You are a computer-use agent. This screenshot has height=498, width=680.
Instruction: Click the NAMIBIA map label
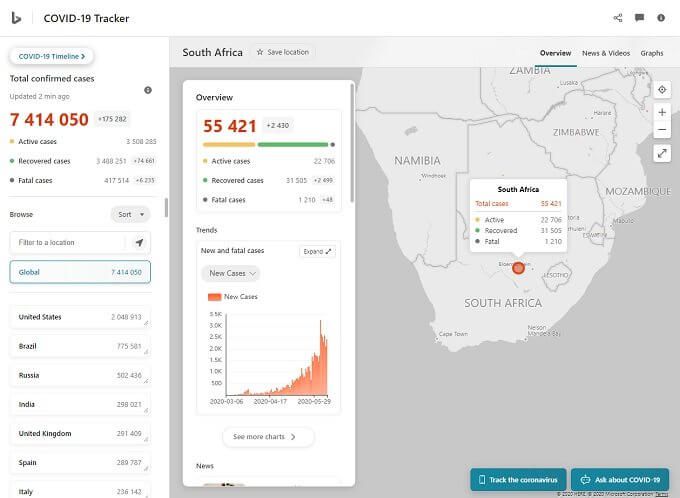tap(417, 161)
